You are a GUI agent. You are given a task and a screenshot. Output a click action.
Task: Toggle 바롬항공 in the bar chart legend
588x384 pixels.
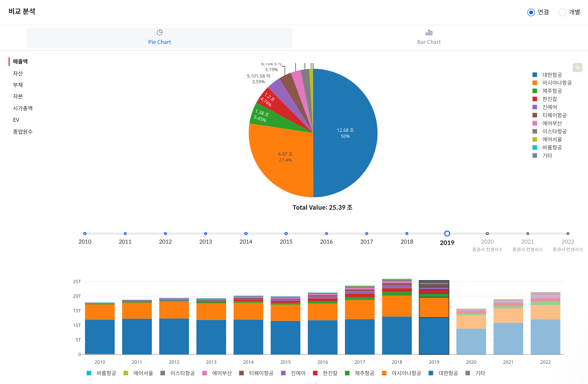pyautogui.click(x=101, y=373)
